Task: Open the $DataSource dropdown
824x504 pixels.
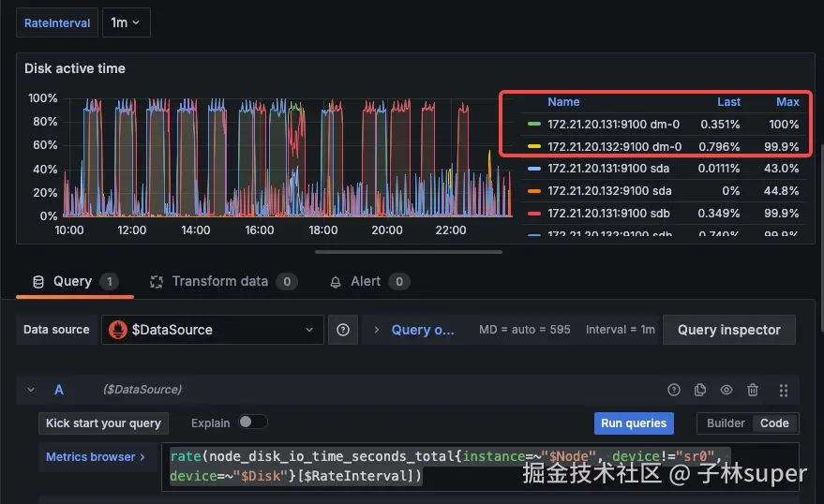Action: pyautogui.click(x=212, y=330)
